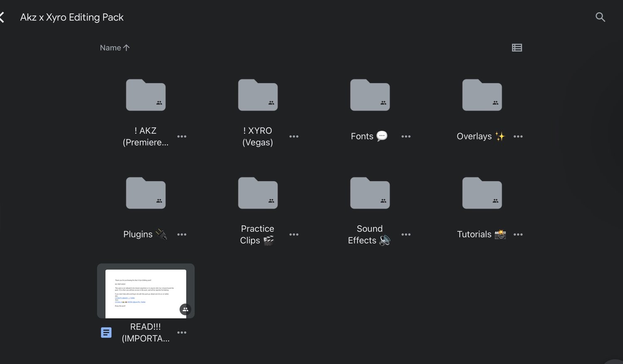Click the 'Overlays' folder name
This screenshot has width=623, height=364.
[x=481, y=136]
